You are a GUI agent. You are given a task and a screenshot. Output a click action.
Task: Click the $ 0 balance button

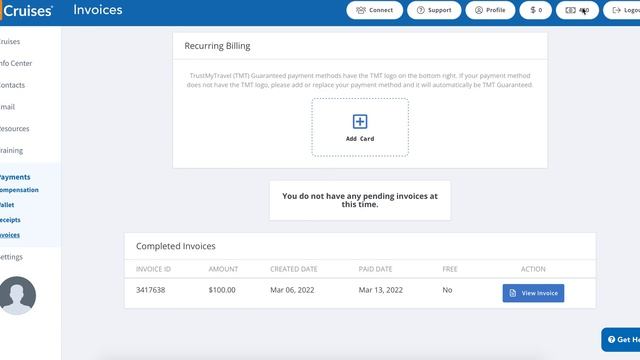[x=536, y=10]
